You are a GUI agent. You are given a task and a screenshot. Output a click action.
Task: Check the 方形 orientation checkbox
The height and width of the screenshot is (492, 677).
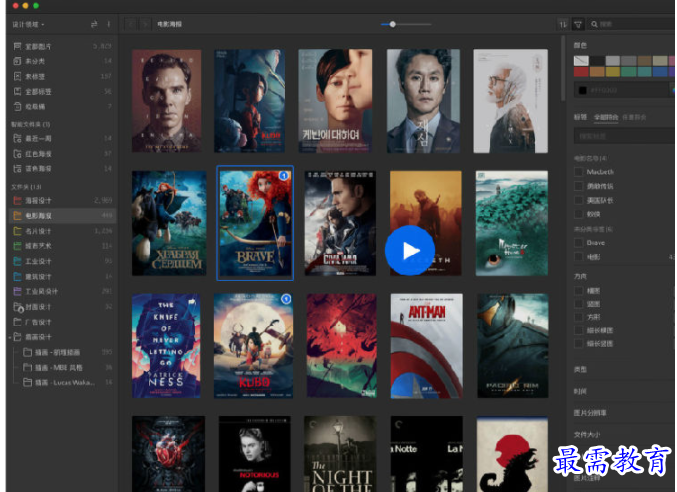(579, 317)
